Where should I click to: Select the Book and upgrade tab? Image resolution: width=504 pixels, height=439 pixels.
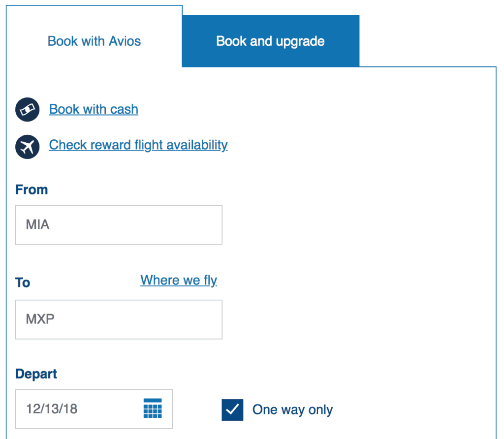tap(270, 41)
